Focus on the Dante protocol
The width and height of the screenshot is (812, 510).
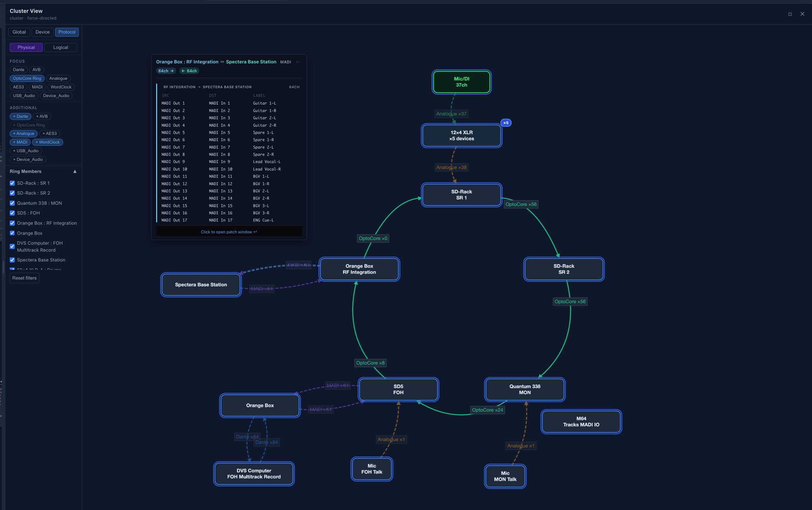pos(19,70)
